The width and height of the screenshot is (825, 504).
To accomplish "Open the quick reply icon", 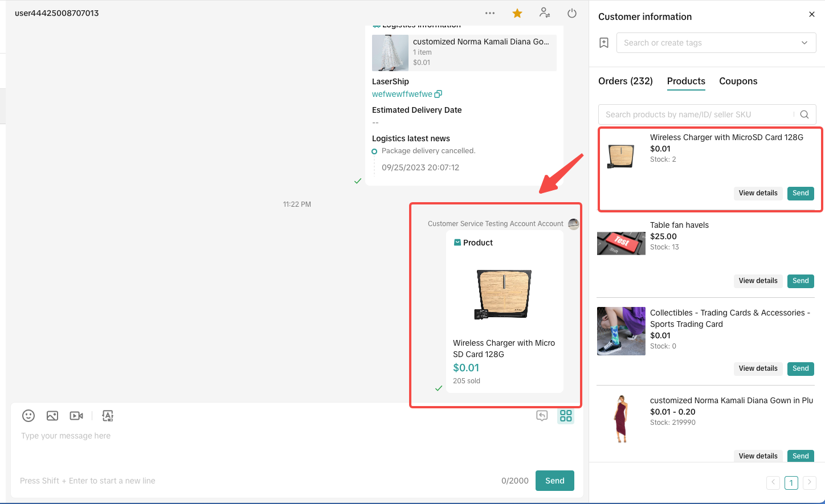I will 542,416.
